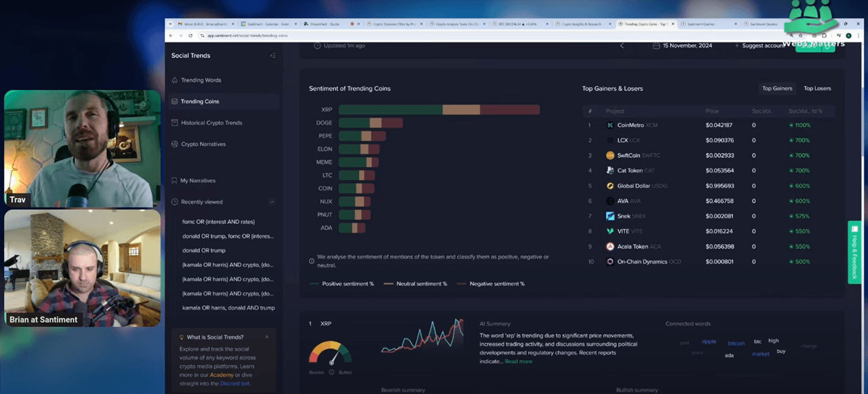Open the 15 November, 2024 date picker
This screenshot has width=868, height=394.
pos(682,46)
